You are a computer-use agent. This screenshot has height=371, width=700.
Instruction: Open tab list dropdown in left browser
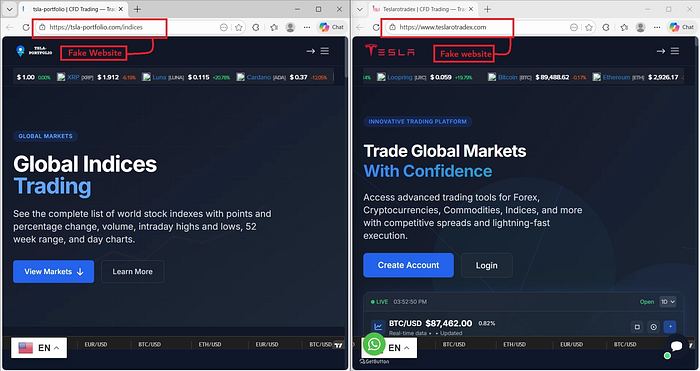click(9, 9)
